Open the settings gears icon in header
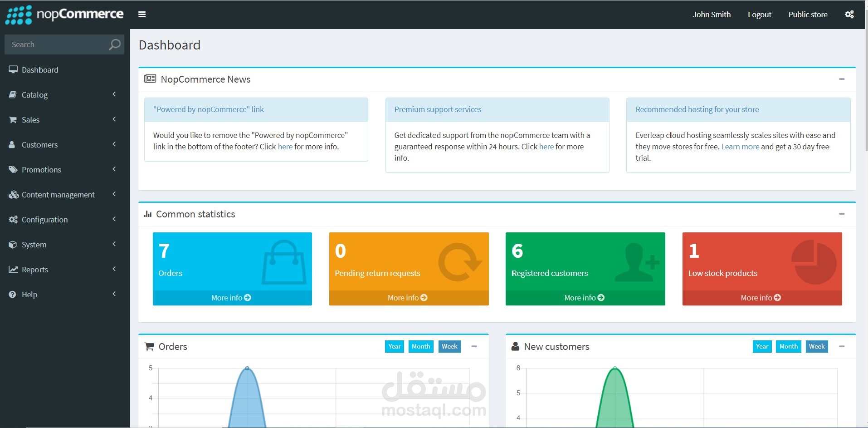 coord(849,15)
